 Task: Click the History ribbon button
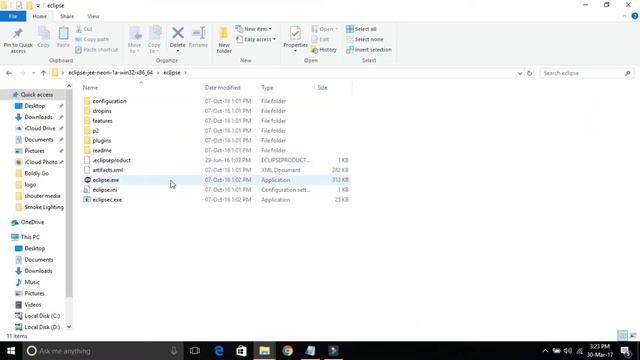(x=324, y=49)
